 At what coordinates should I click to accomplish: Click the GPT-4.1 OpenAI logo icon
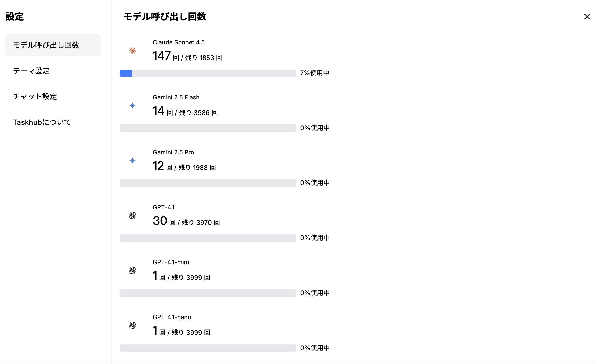(x=133, y=215)
